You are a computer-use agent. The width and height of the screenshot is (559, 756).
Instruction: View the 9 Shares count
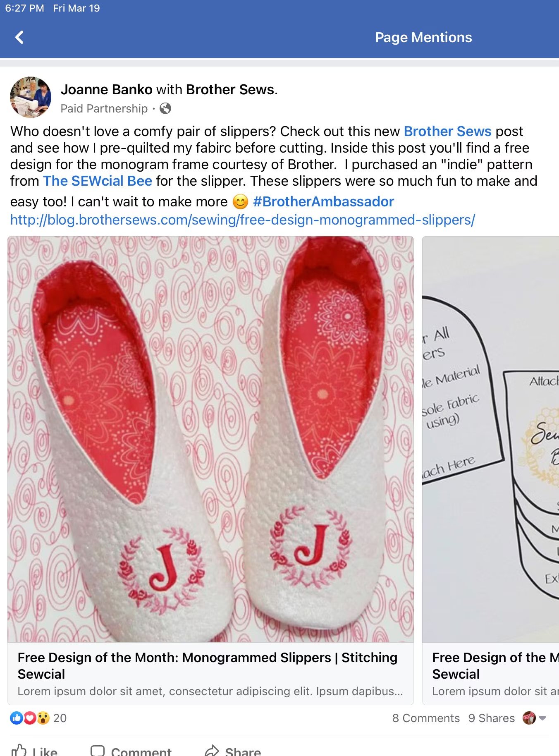point(491,718)
